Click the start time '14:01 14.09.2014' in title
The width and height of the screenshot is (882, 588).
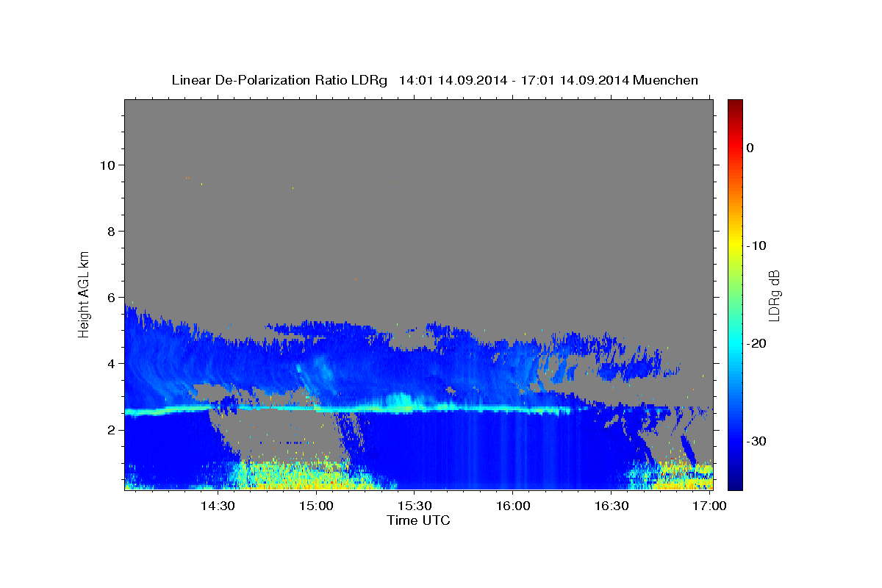(453, 80)
